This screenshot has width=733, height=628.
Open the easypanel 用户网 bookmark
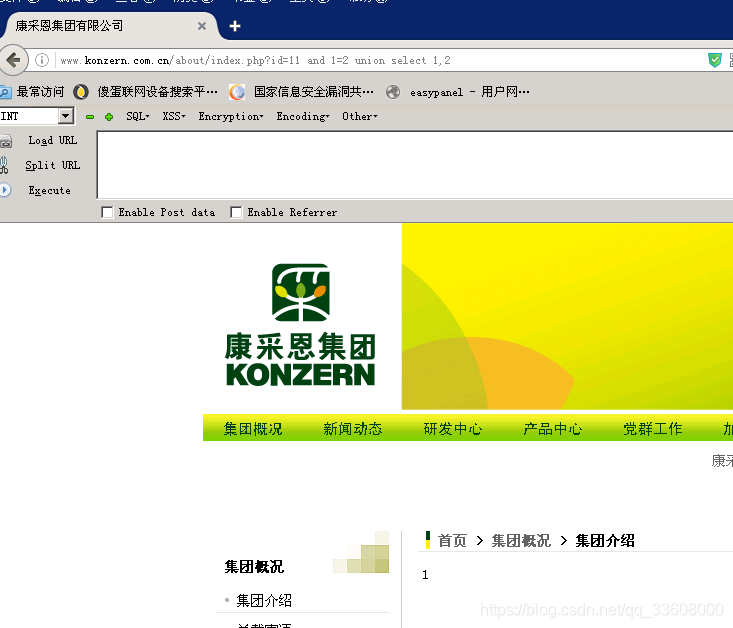tap(458, 92)
